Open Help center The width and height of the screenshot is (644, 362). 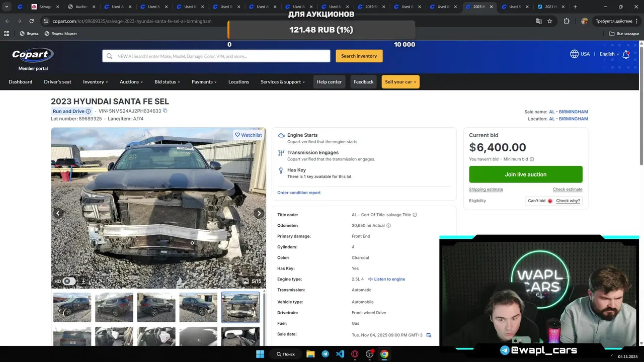click(x=329, y=82)
